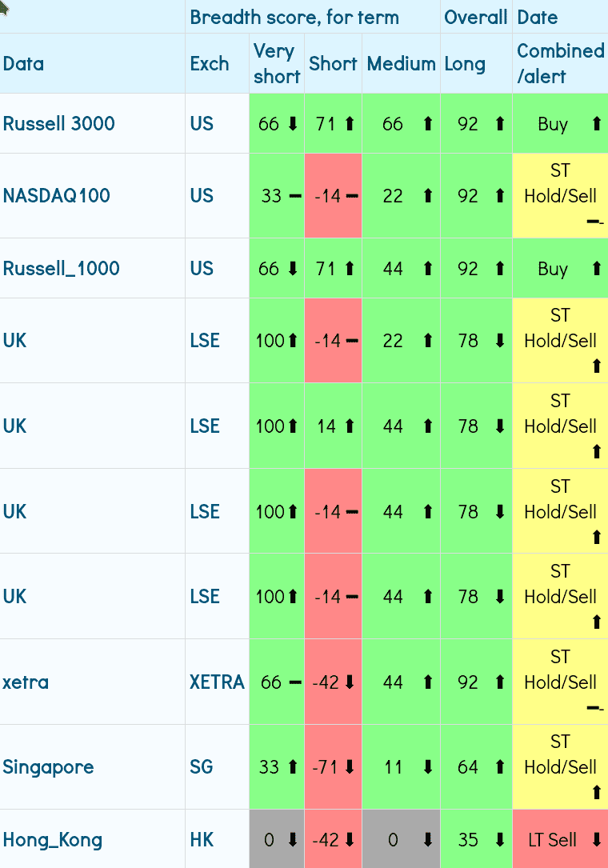Screen dimensions: 608x868
Task: Open the Hong_Kong data link
Action: point(53,840)
